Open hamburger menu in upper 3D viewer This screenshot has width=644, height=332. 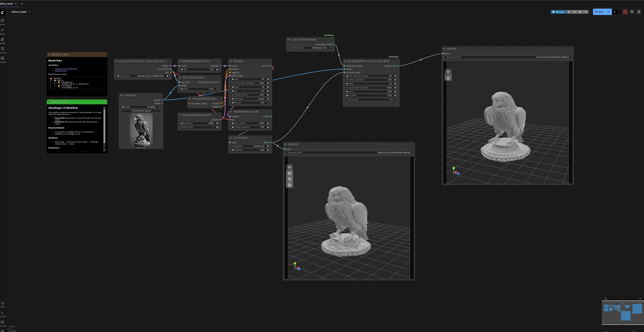click(x=448, y=72)
